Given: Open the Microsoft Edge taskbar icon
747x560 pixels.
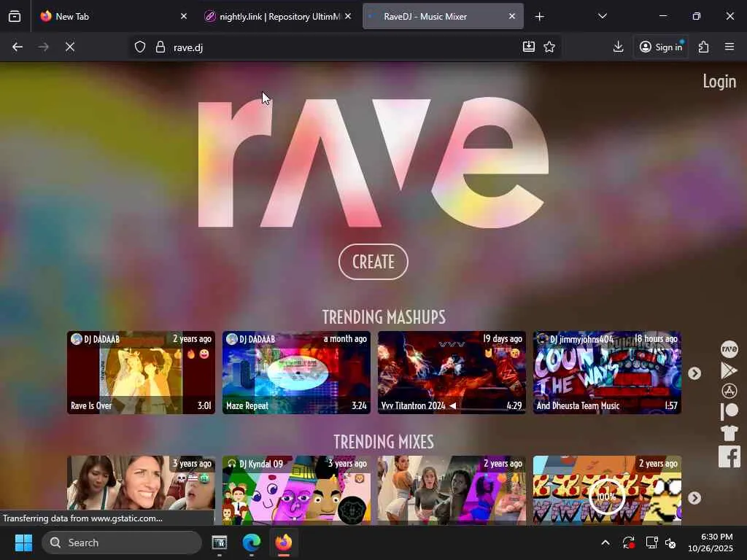Looking at the screenshot, I should (x=251, y=542).
